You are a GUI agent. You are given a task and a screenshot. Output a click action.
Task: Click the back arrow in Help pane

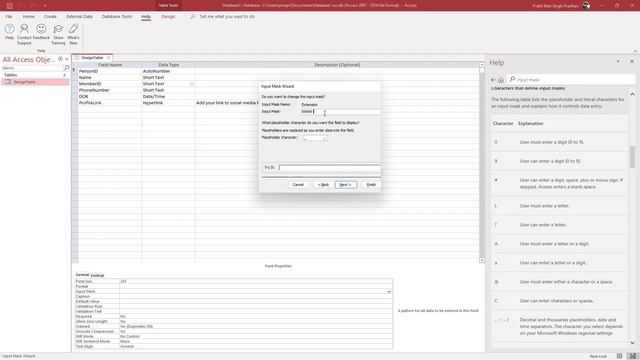click(493, 80)
